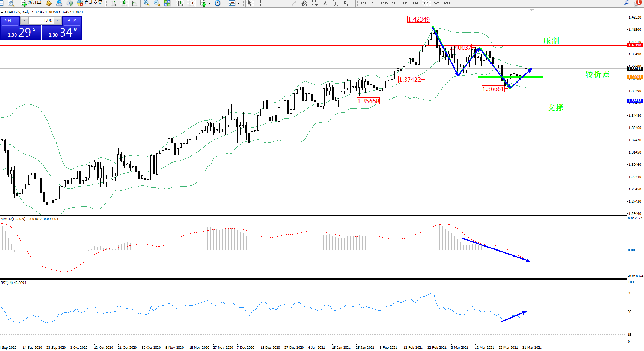This screenshot has width=644, height=351.
Task: Switch to the H4 timeframe
Action: tap(415, 3)
